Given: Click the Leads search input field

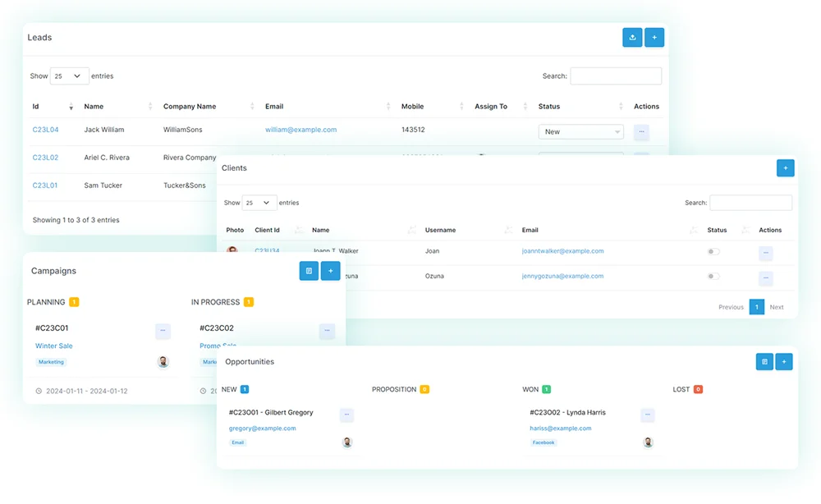Looking at the screenshot, I should [616, 76].
